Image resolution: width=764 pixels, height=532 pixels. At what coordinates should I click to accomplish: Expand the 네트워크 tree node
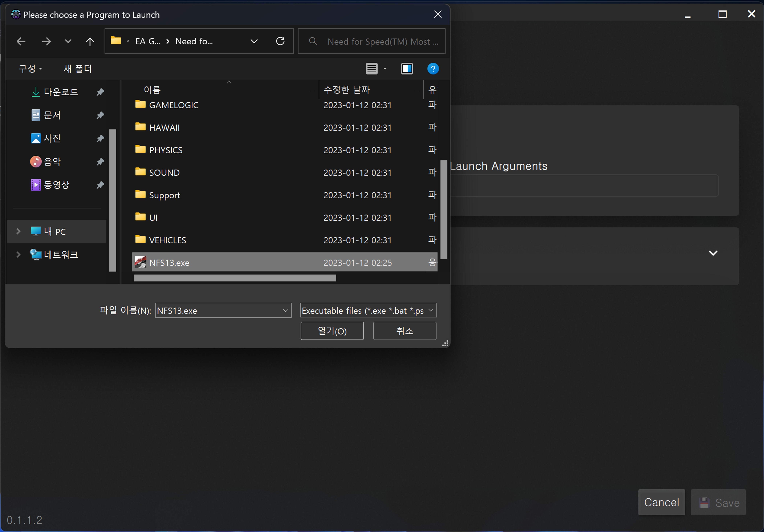(19, 255)
